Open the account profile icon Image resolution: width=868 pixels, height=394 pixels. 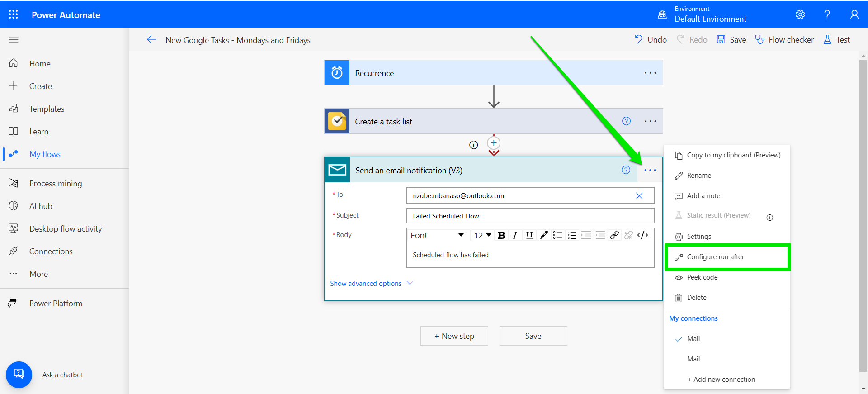(854, 14)
